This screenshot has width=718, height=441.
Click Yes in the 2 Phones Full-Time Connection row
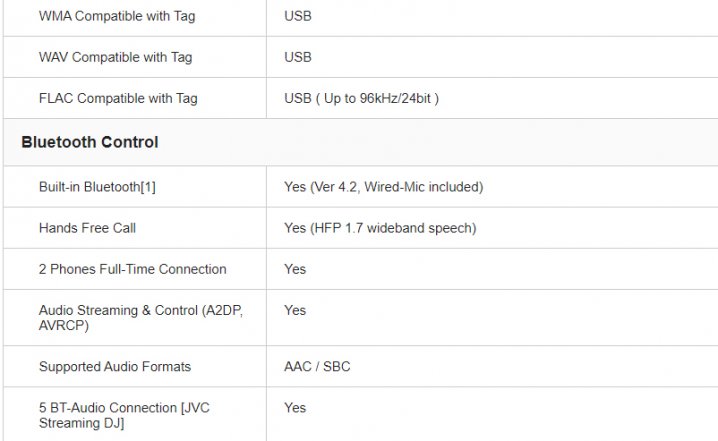pyautogui.click(x=295, y=269)
